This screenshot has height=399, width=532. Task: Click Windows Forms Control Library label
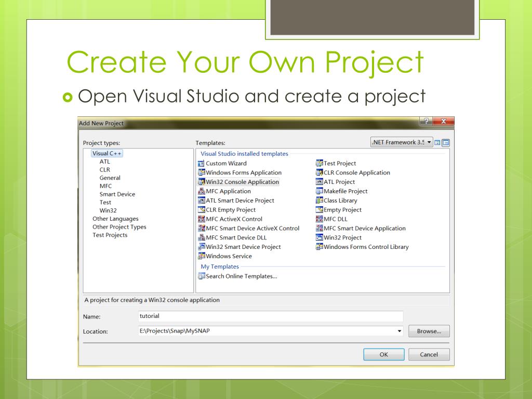[x=366, y=247]
